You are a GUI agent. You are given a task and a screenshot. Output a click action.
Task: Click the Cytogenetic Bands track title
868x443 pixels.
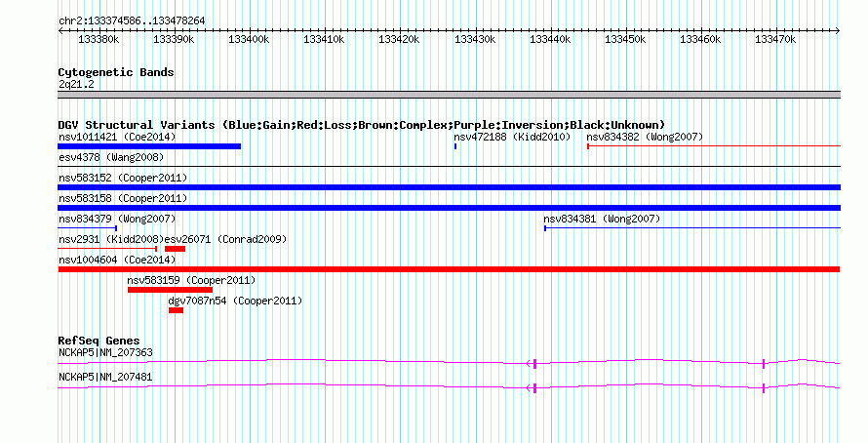(x=116, y=72)
